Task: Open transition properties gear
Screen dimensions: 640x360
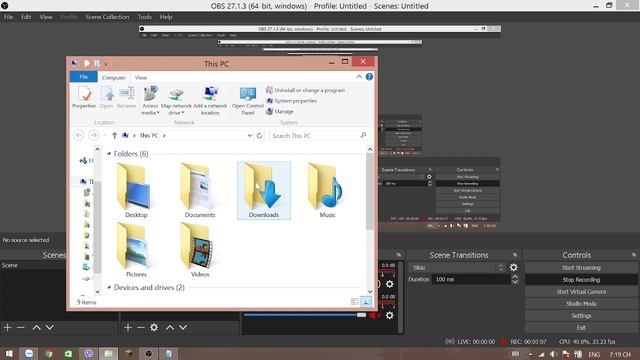Action: coord(513,268)
